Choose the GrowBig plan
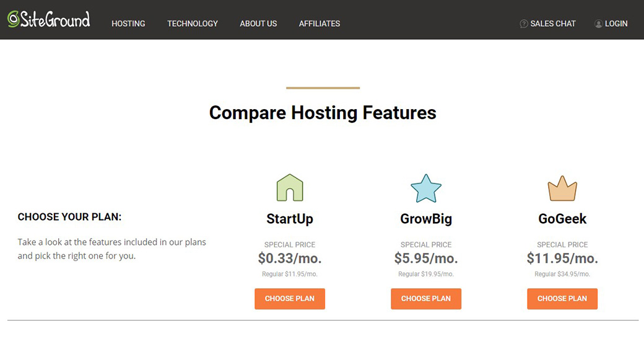This screenshot has height=349, width=644. pyautogui.click(x=426, y=299)
